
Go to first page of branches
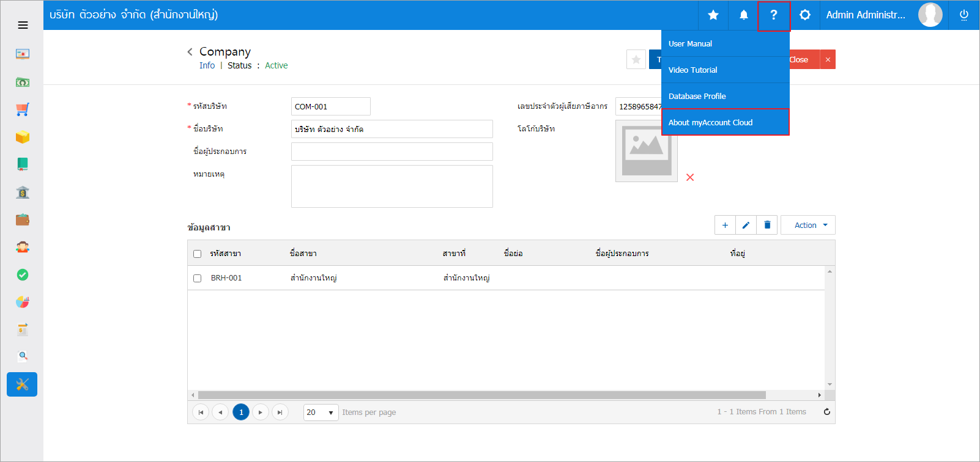pos(201,413)
